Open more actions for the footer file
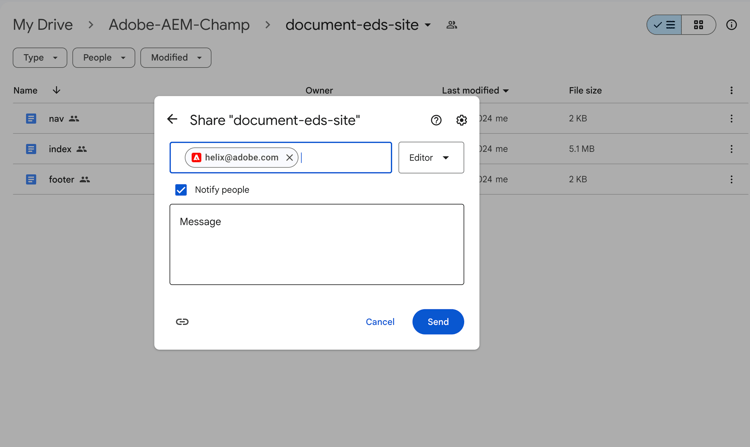Image resolution: width=750 pixels, height=447 pixels. point(731,179)
